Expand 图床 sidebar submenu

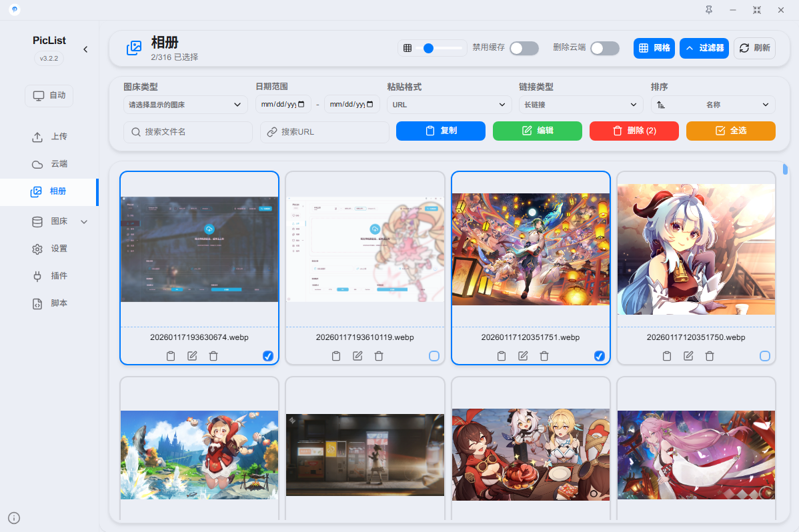[x=84, y=221]
